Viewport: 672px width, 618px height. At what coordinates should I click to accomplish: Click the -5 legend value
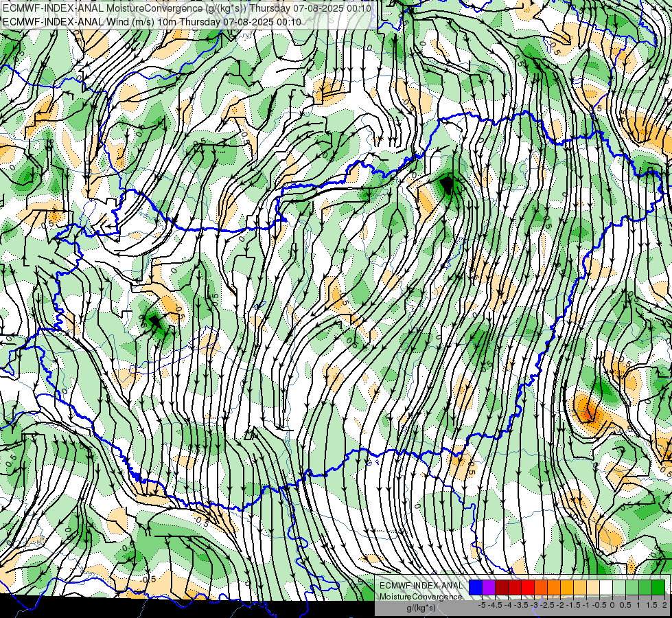(482, 605)
